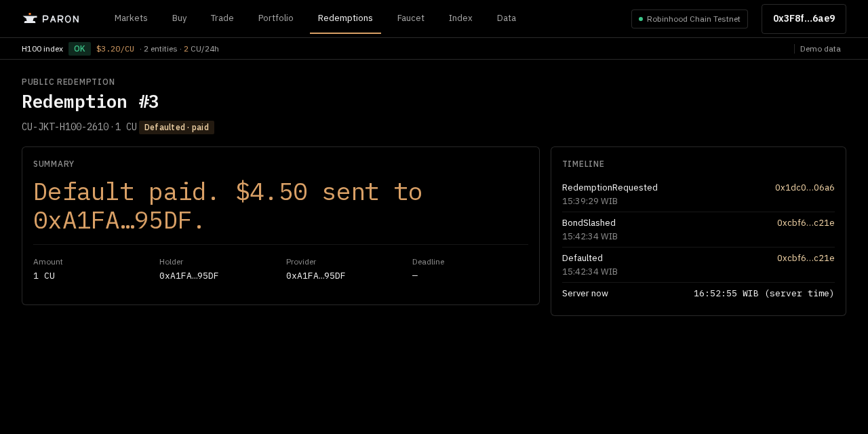Click the Amount value 1 CU
Image resolution: width=868 pixels, height=434 pixels.
point(44,276)
